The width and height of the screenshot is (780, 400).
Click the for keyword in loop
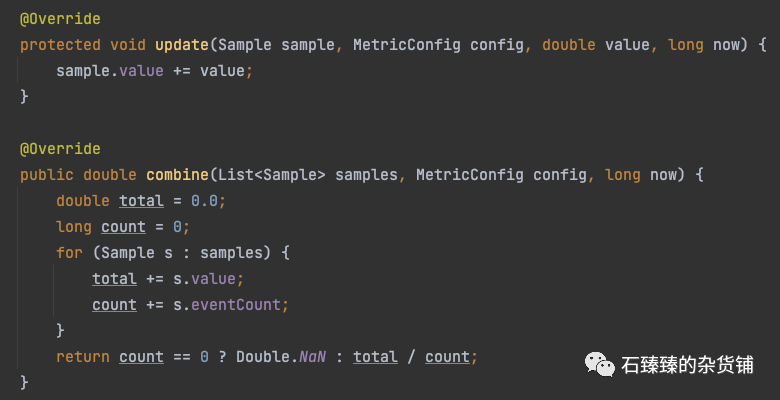69,253
